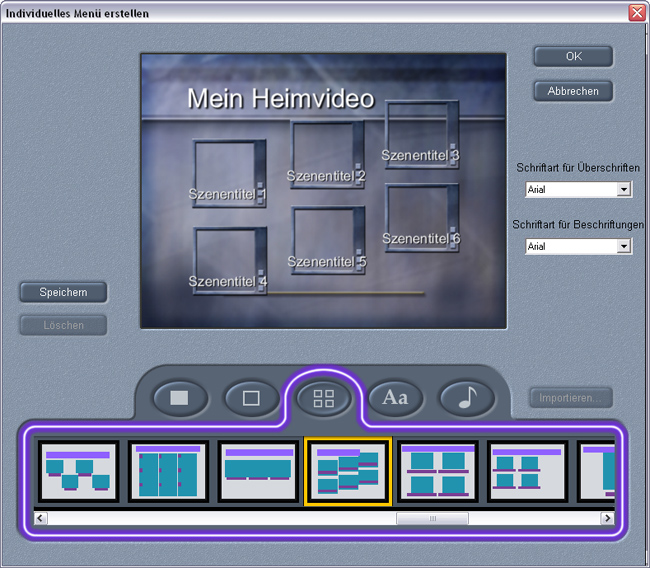The image size is (650, 568).
Task: Open the text style 'Aa' tab
Action: click(x=395, y=398)
